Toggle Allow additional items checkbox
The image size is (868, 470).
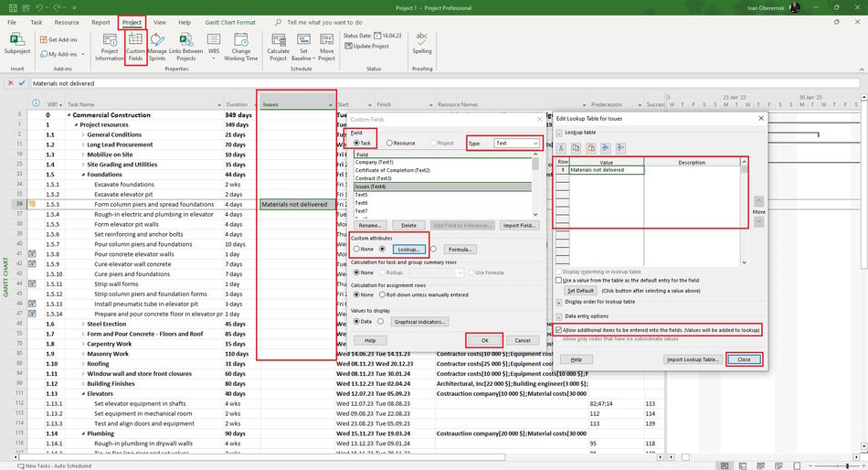click(559, 330)
